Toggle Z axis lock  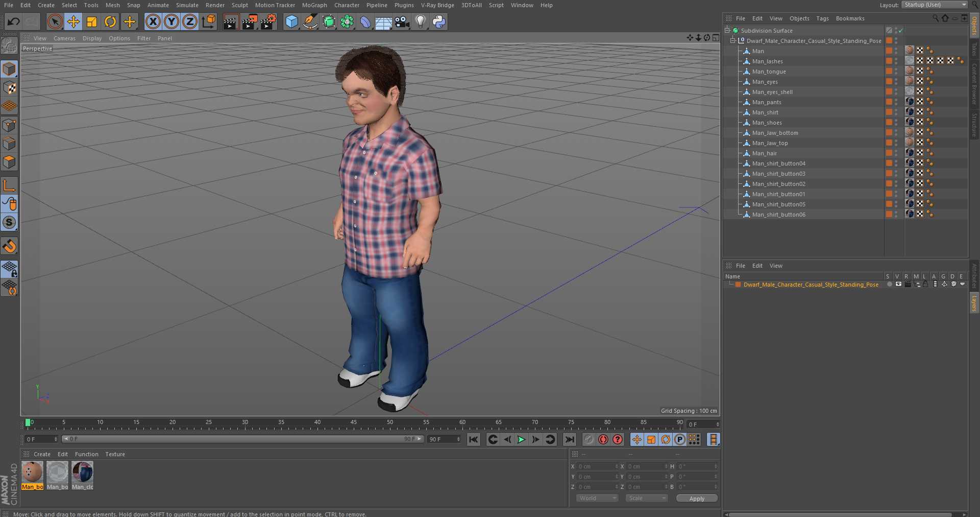point(190,21)
